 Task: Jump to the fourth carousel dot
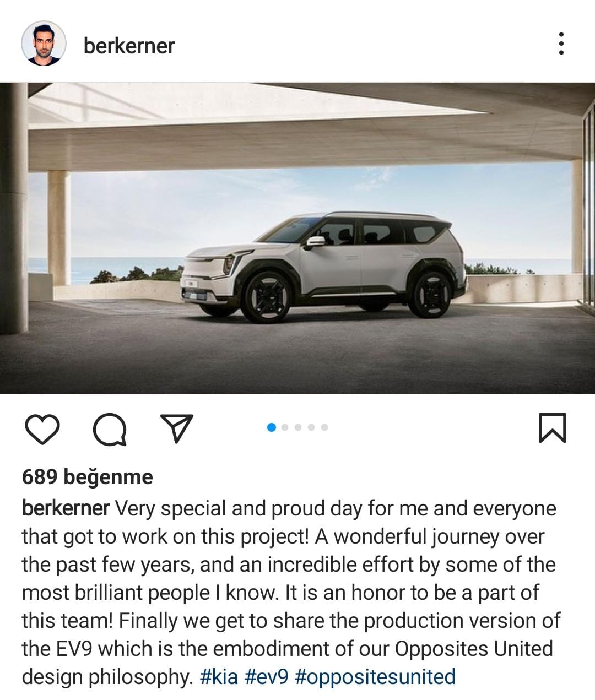click(x=311, y=427)
